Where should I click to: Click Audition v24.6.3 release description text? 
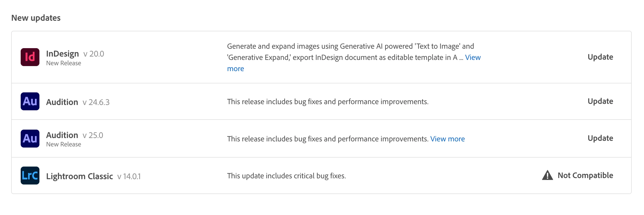[328, 102]
